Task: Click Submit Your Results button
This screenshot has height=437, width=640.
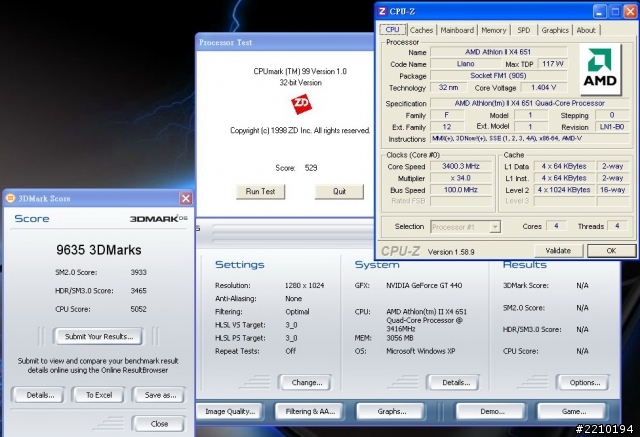Action: coord(99,337)
